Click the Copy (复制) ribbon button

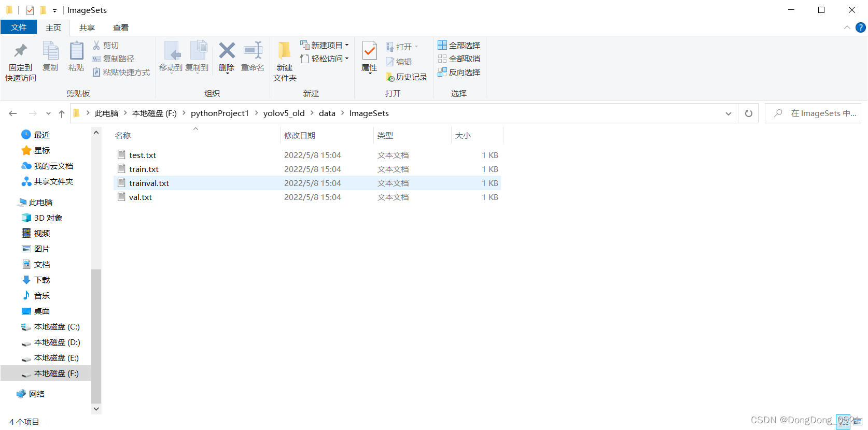(x=50, y=57)
